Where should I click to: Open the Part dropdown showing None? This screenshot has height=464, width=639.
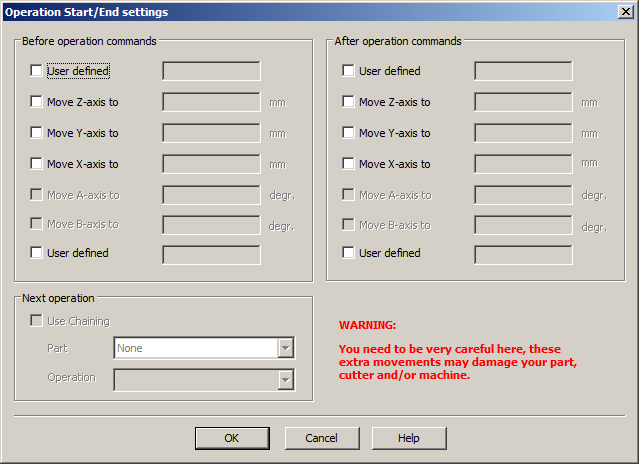tap(285, 348)
